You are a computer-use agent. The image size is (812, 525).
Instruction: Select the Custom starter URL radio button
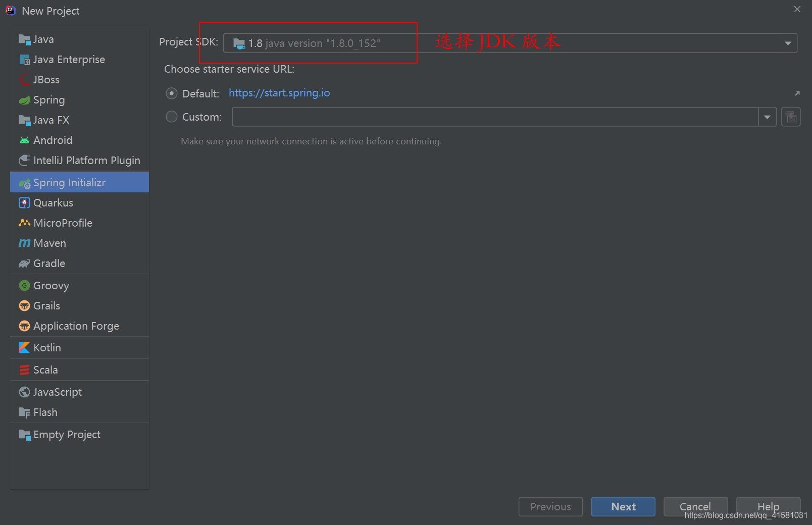click(x=172, y=117)
